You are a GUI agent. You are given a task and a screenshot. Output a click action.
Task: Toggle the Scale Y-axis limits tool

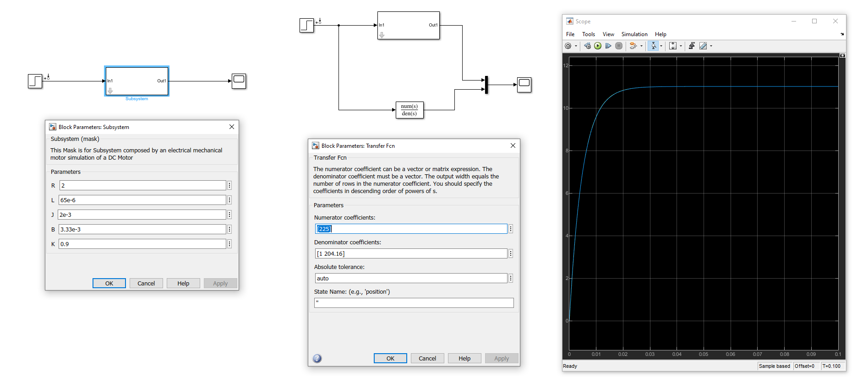point(672,46)
